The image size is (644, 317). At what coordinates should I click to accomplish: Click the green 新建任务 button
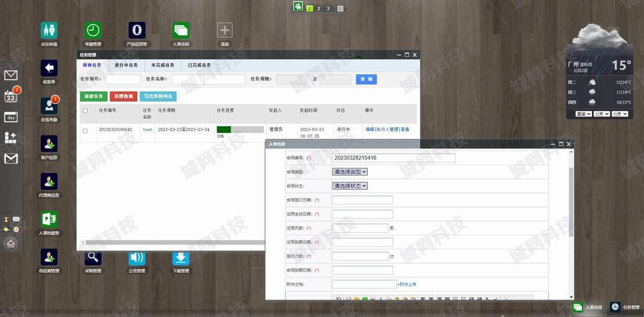93,96
